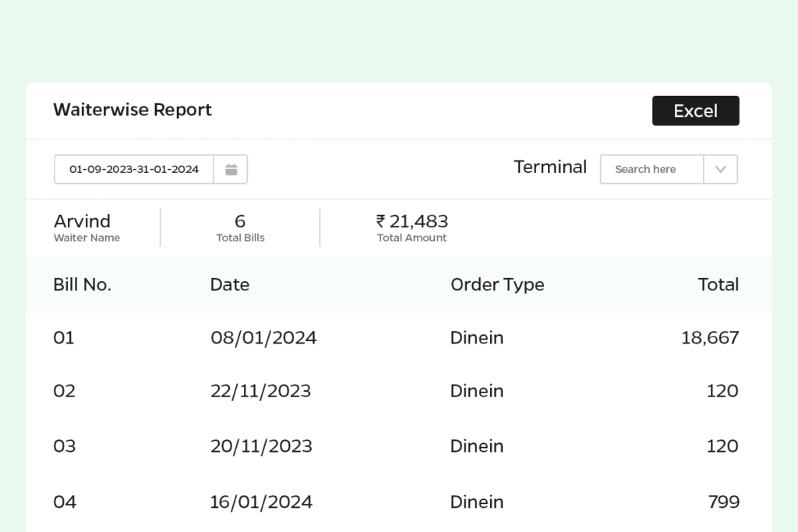Click total 120 in bill 03 row
The image size is (798, 532).
(722, 446)
